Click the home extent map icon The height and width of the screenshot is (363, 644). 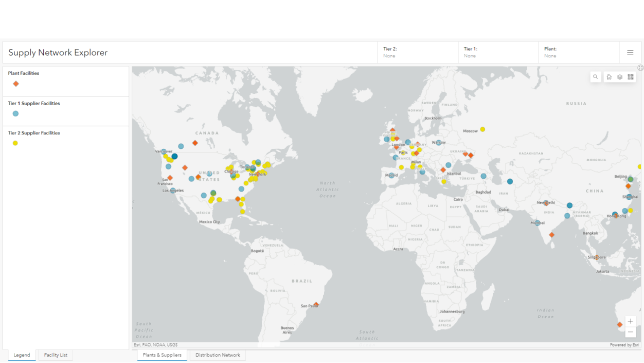(609, 77)
